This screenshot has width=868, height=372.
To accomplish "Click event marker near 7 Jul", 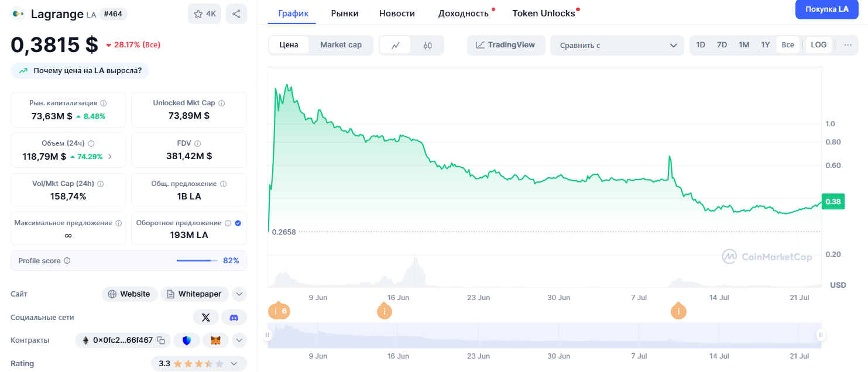I will click(678, 311).
